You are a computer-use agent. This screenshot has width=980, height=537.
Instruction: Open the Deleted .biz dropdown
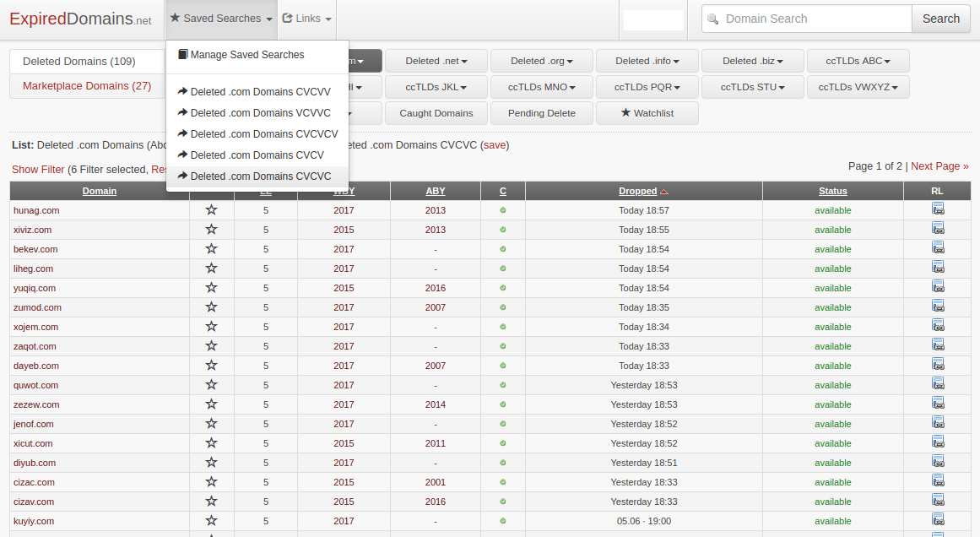tap(752, 60)
